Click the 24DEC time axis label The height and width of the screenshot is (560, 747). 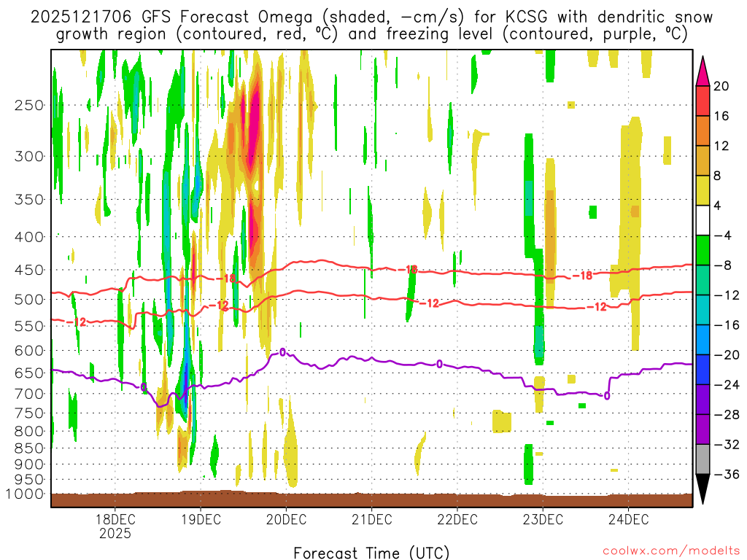pos(628,519)
